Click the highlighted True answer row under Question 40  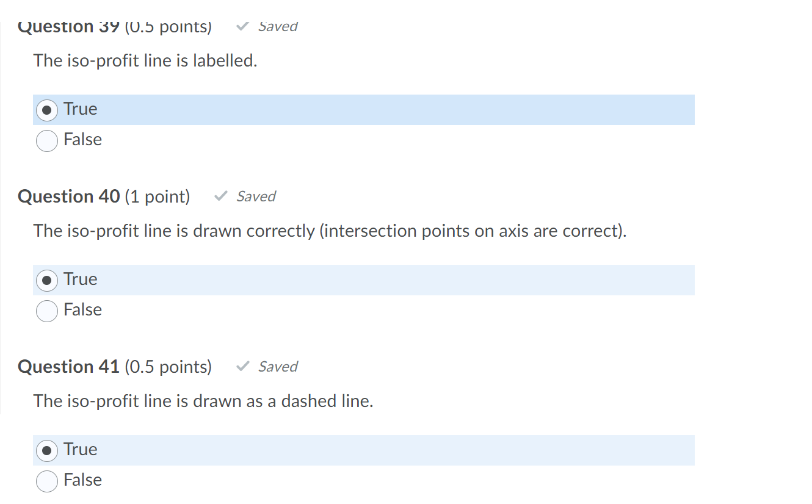point(305,280)
